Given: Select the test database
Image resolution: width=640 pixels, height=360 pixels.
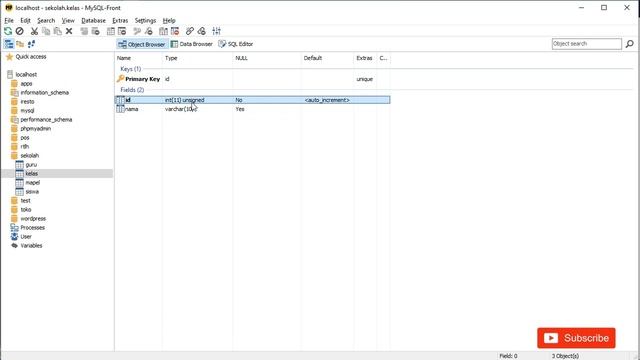Looking at the screenshot, I should pos(25,200).
